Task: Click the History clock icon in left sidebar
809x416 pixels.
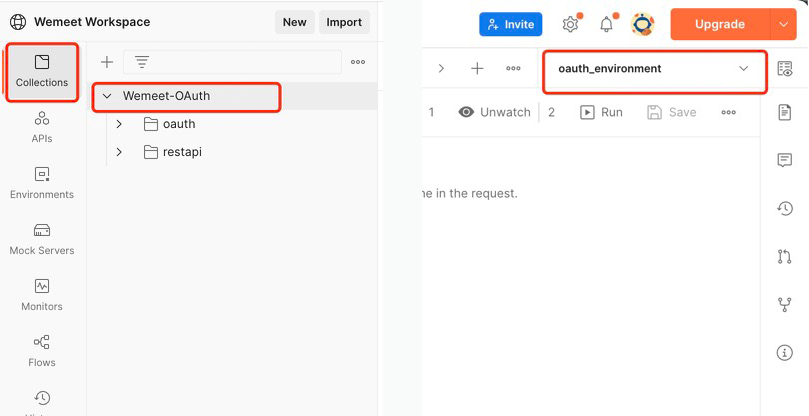Action: pos(42,398)
